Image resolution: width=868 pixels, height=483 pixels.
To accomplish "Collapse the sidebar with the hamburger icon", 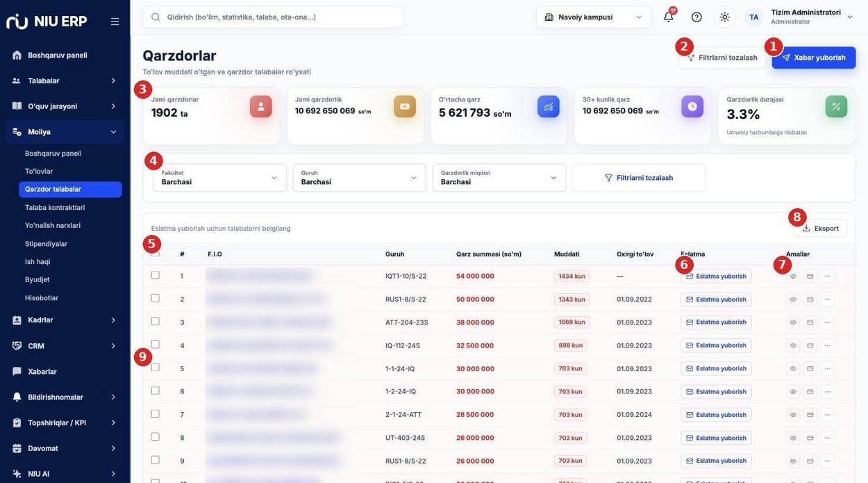I will point(115,22).
